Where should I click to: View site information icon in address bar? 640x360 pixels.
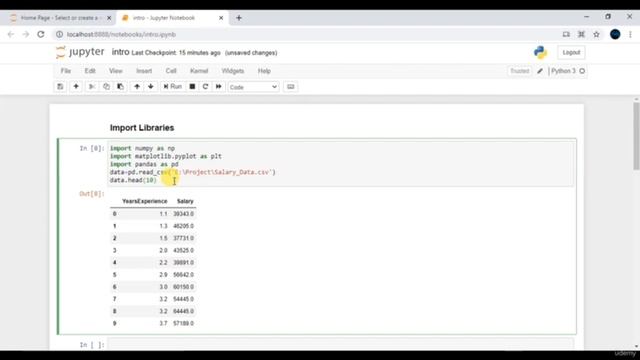coord(59,34)
